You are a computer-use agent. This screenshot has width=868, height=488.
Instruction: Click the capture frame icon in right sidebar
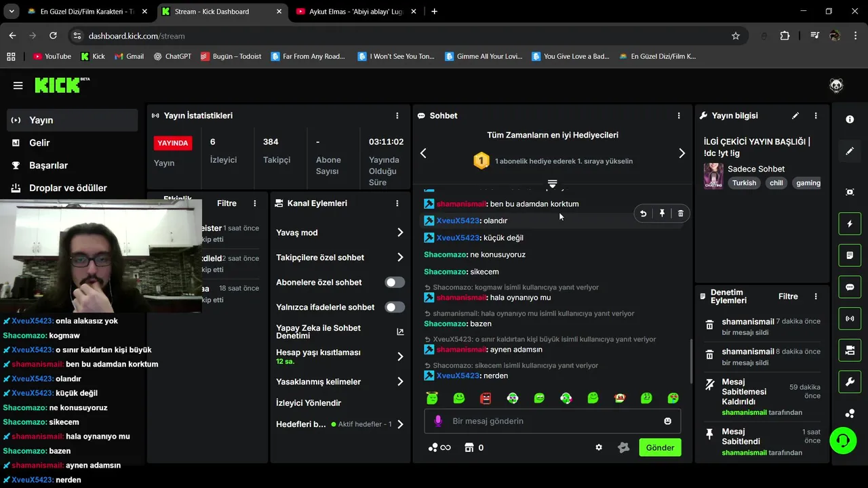pos(850,192)
